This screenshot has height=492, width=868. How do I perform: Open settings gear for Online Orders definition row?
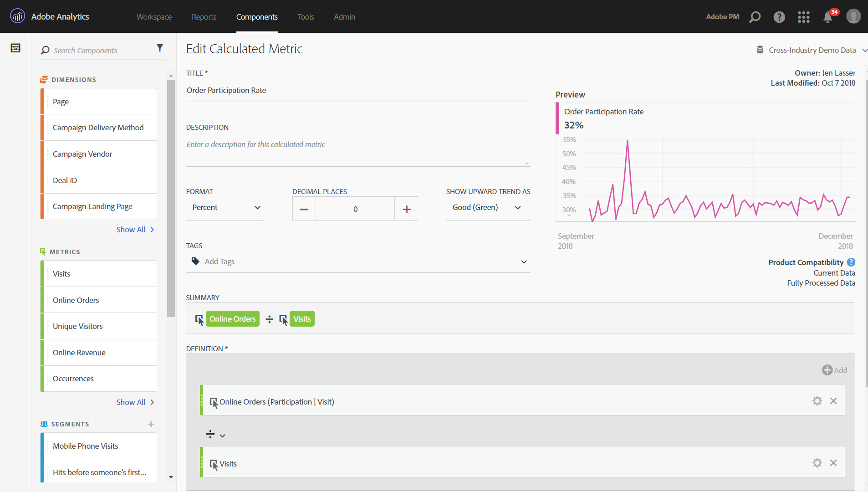click(x=817, y=401)
